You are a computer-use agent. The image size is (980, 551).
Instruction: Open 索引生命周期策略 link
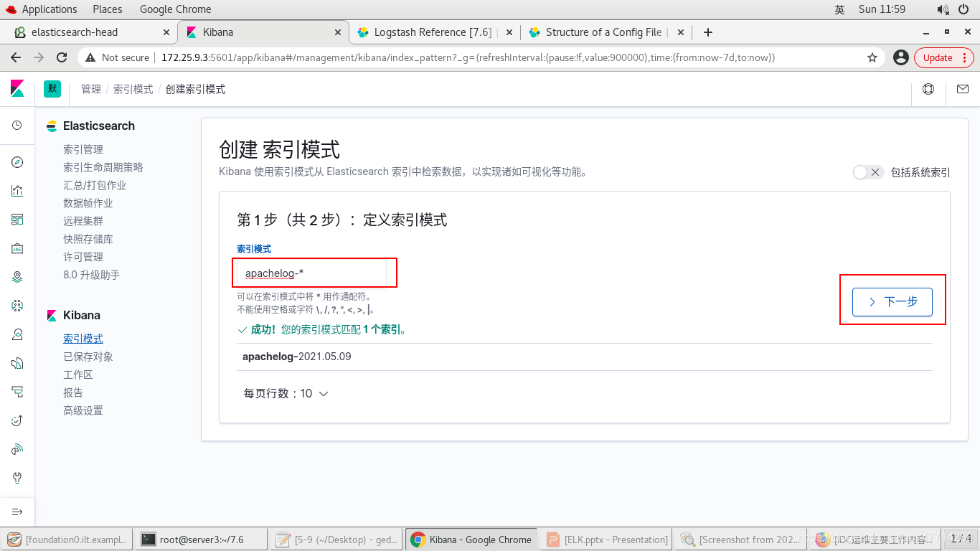click(103, 167)
